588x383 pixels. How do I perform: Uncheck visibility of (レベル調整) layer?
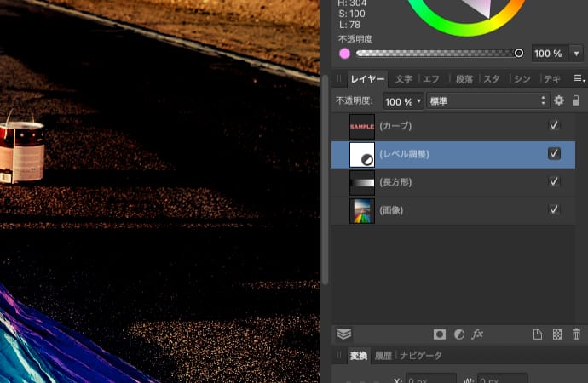[554, 154]
